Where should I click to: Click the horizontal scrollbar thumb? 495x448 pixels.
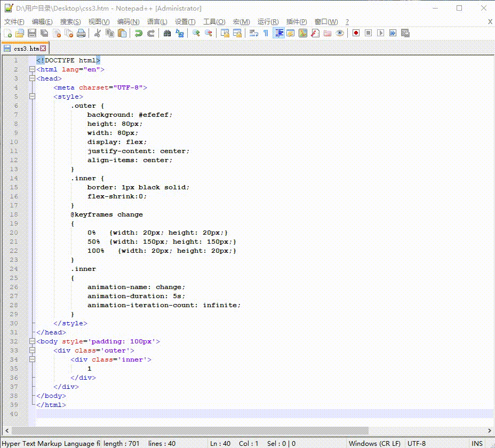[x=190, y=430]
